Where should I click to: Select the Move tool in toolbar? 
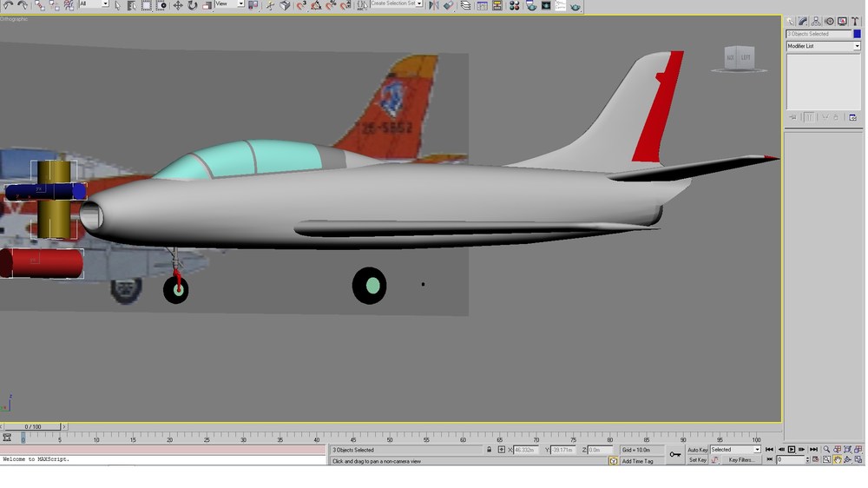tap(178, 5)
